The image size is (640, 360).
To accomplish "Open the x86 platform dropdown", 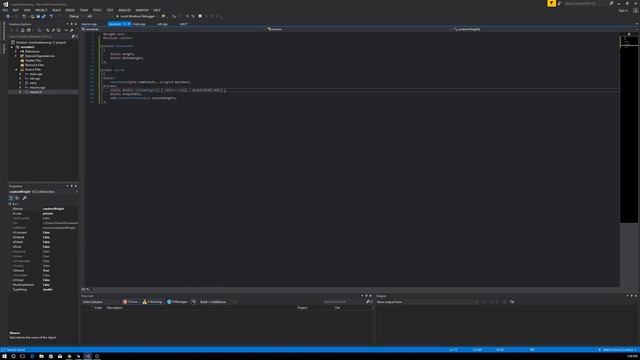I will click(99, 16).
